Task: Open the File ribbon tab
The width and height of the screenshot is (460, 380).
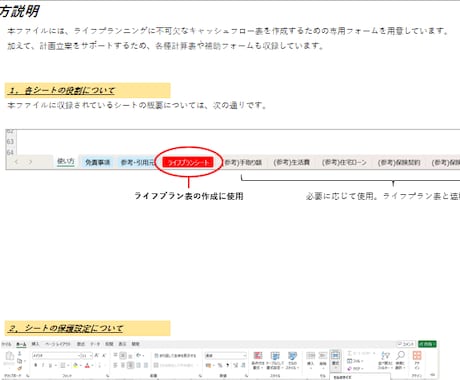Action: tap(6, 344)
